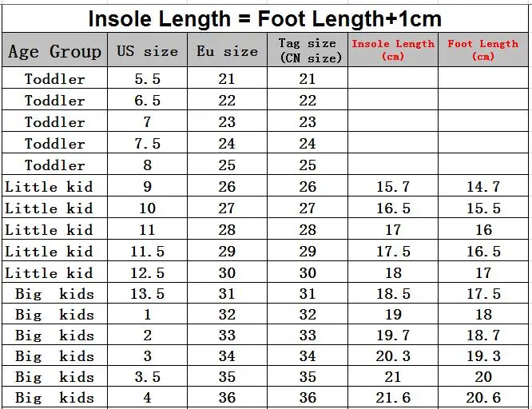
Task: Click the US size 12.5 cell
Action: tap(147, 272)
